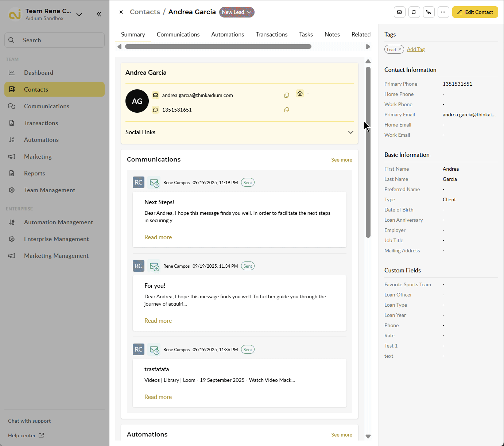Screen dimensions: 504x446
Task: Switch to the Communications tab
Action: click(x=178, y=35)
